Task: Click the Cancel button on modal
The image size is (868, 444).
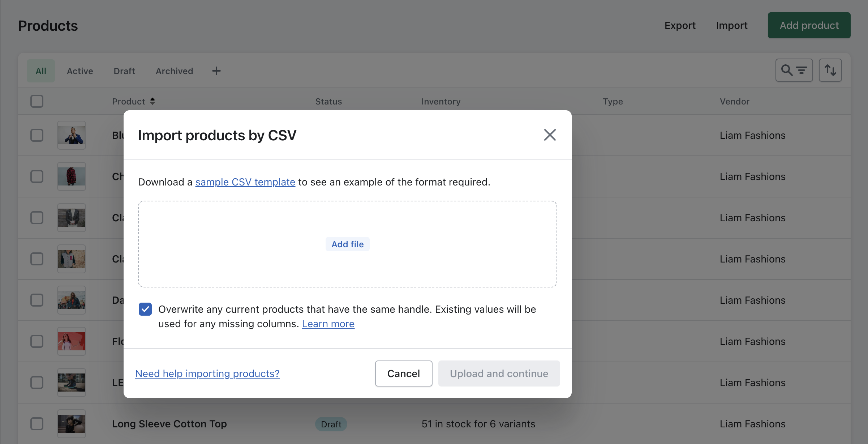Action: point(403,373)
